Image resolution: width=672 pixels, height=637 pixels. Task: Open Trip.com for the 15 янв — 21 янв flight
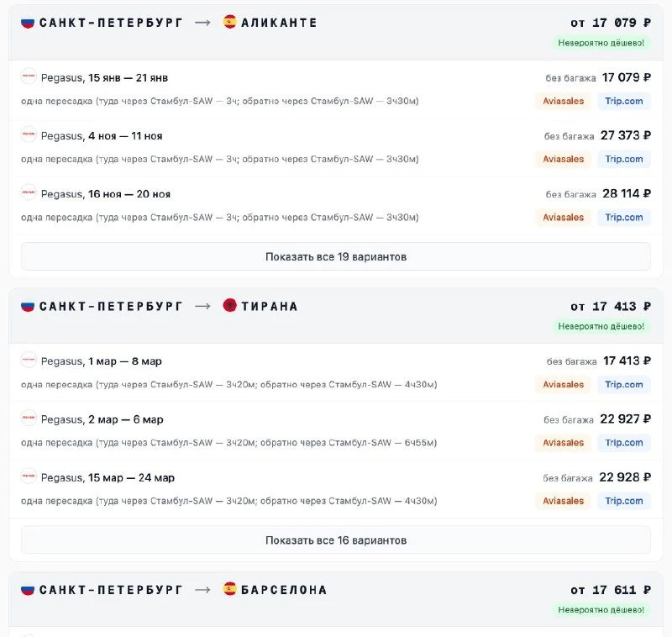click(x=624, y=101)
